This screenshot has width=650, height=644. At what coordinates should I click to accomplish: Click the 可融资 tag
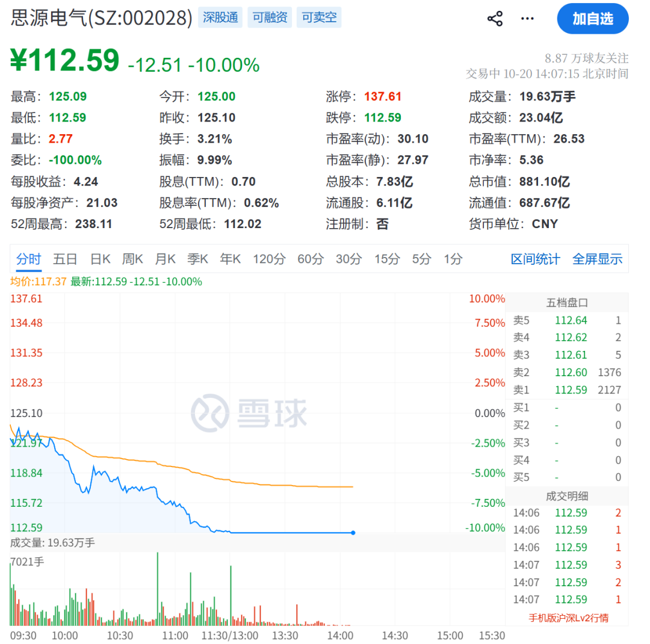(270, 17)
